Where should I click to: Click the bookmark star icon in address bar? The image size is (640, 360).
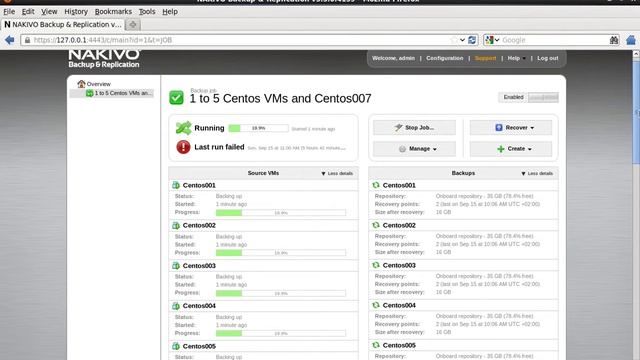[x=454, y=40]
